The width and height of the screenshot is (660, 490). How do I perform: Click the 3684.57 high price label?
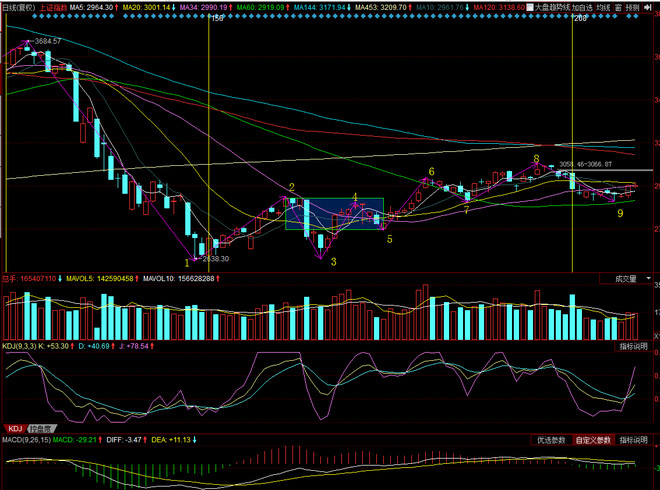[48, 41]
